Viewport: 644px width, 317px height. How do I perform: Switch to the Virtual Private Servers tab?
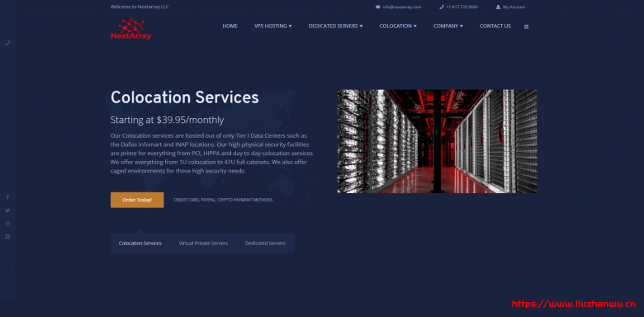coord(203,243)
